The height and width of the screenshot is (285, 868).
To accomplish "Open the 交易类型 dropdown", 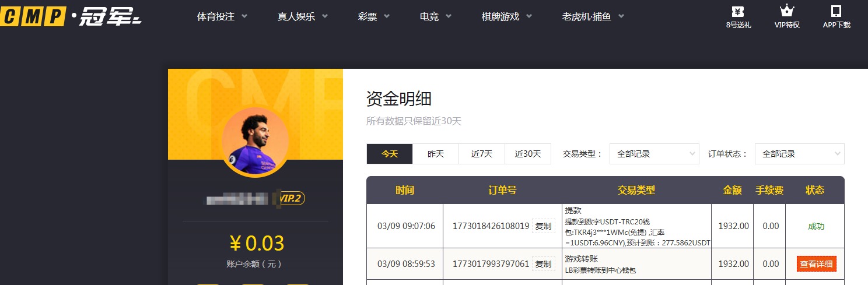I will (x=654, y=154).
